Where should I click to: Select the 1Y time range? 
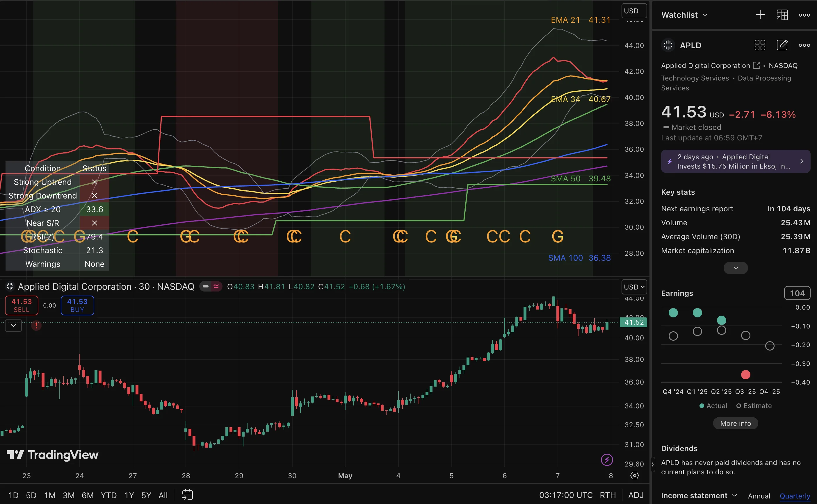tap(129, 495)
